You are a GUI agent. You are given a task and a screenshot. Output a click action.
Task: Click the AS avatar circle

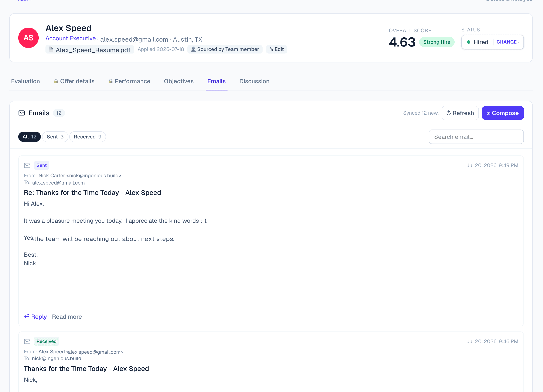(x=28, y=38)
